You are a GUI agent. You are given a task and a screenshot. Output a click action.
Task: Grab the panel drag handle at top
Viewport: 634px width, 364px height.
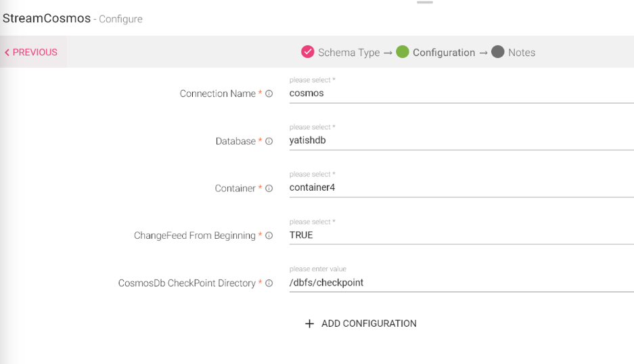[x=425, y=3]
